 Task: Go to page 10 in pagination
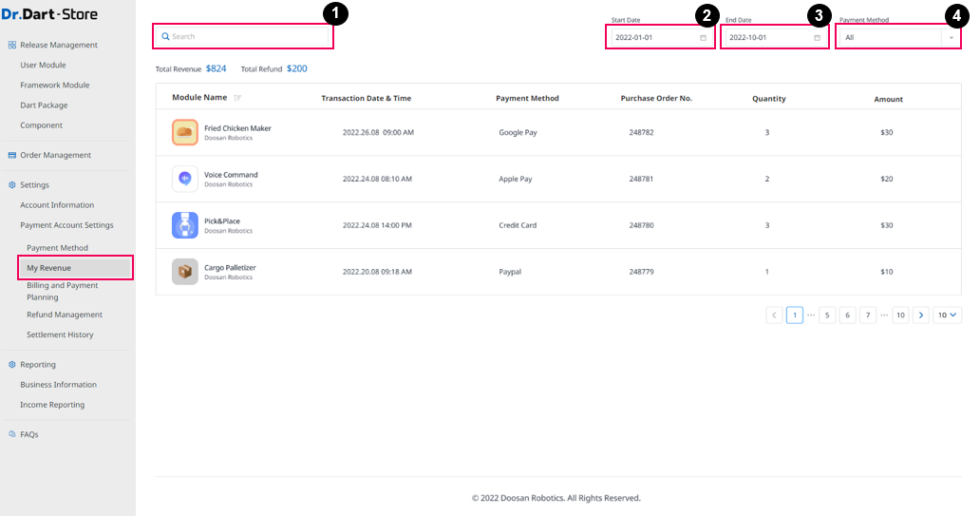[900, 315]
